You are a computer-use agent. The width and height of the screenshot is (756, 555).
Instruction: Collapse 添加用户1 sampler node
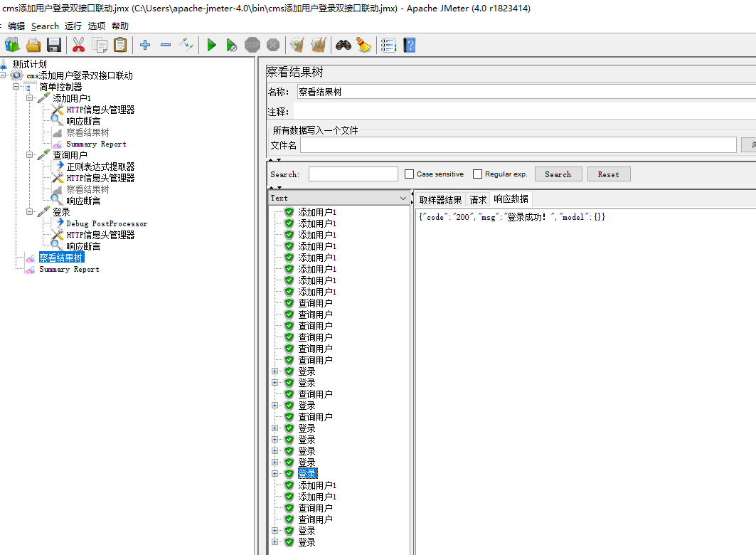[30, 98]
